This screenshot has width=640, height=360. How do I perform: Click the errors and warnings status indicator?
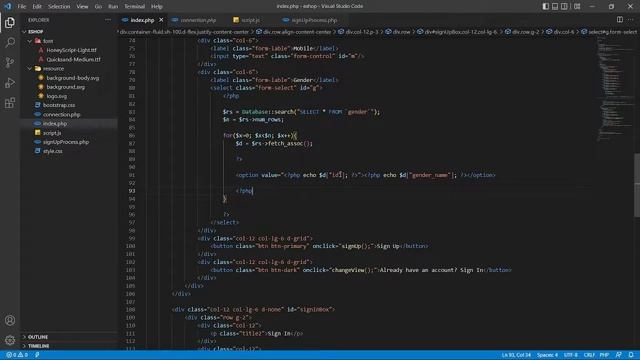[17, 355]
